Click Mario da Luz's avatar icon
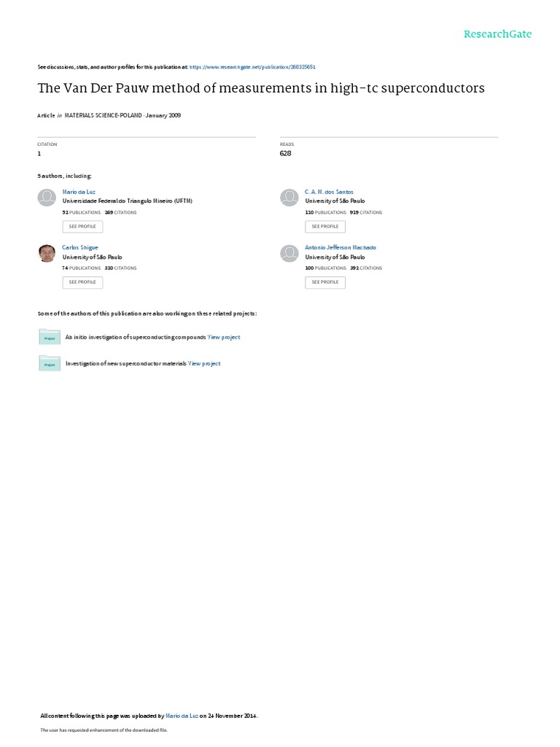The width and height of the screenshot is (560, 747). [47, 197]
